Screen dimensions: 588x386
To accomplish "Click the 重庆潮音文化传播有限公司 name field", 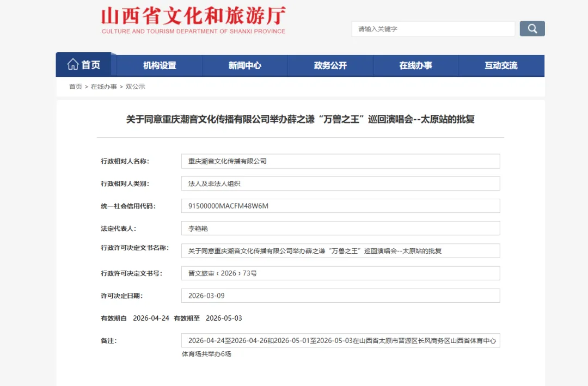I will click(x=340, y=161).
